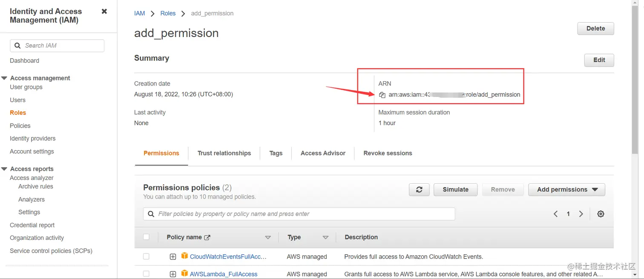Open Policies in sidebar
644x279 pixels.
point(20,125)
